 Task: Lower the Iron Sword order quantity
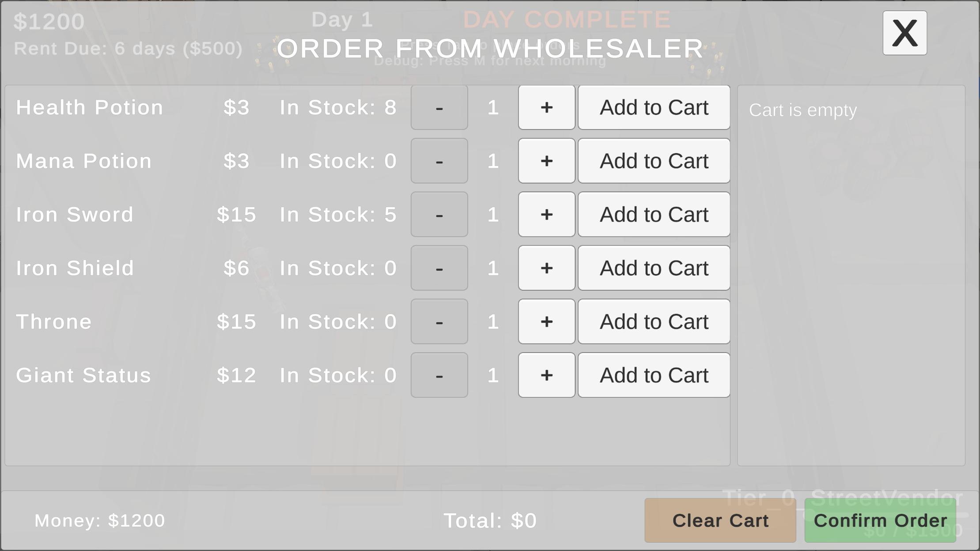(x=439, y=215)
